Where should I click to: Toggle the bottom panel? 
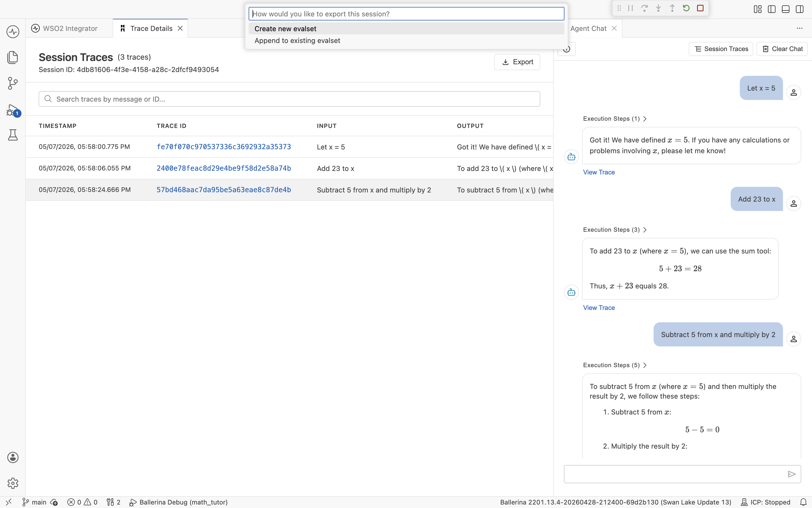click(x=785, y=9)
